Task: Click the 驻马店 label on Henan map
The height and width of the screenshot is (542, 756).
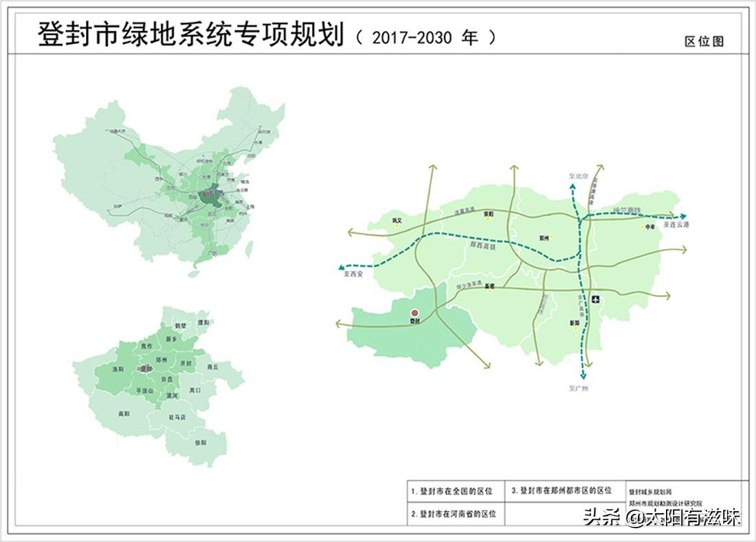Action: (177, 417)
